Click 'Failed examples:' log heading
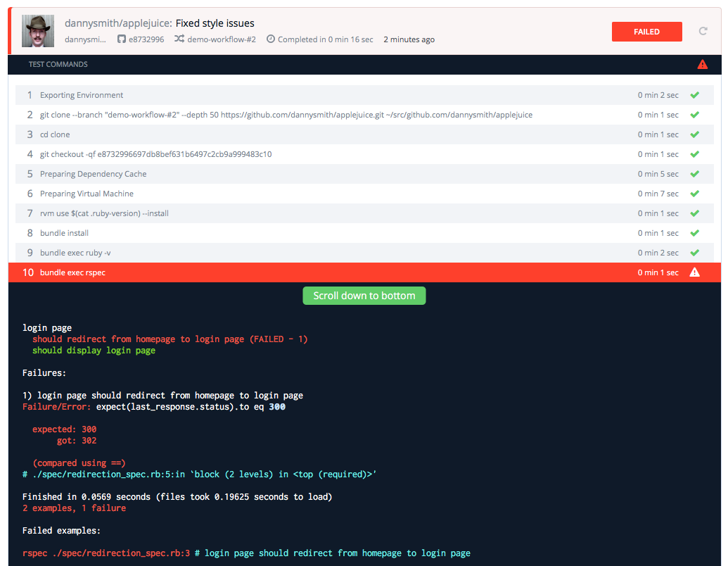Screen dimensions: 728x566 point(61,531)
